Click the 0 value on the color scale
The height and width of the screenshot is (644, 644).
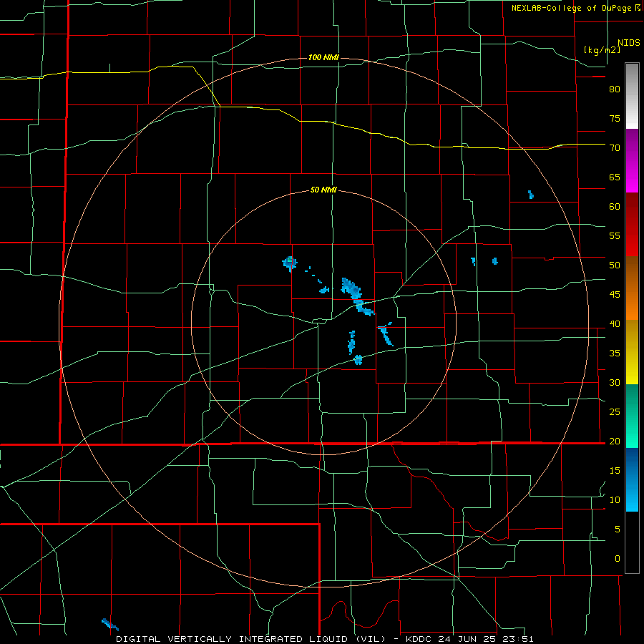(x=618, y=559)
